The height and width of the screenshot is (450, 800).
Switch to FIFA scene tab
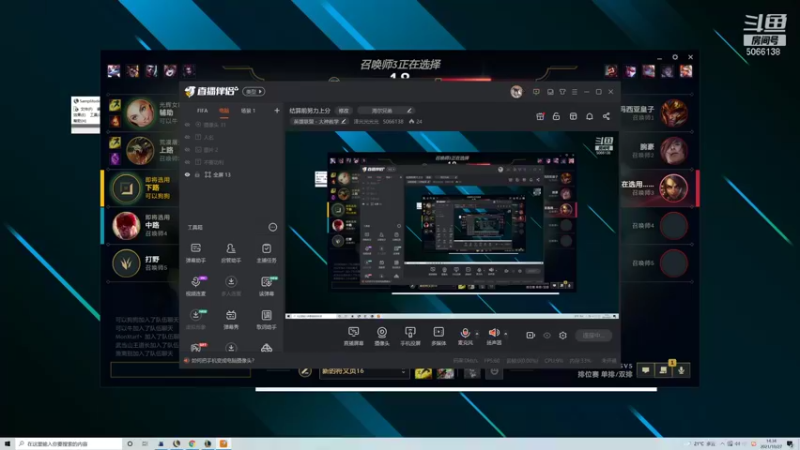pyautogui.click(x=203, y=110)
